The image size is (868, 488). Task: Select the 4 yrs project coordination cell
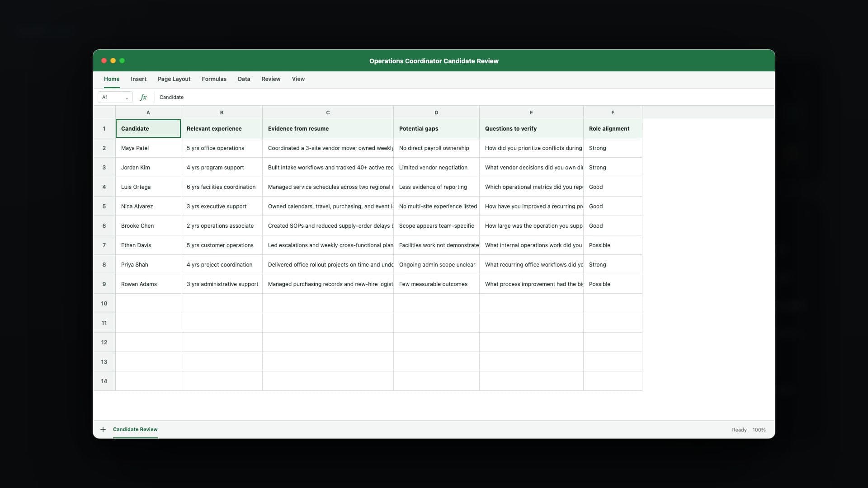pyautogui.click(x=222, y=265)
